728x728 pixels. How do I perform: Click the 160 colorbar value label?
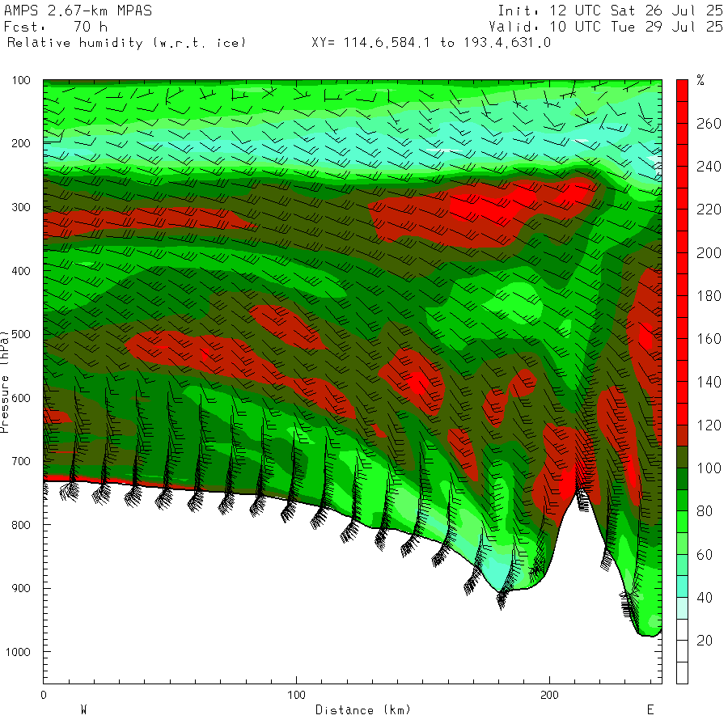tap(709, 339)
